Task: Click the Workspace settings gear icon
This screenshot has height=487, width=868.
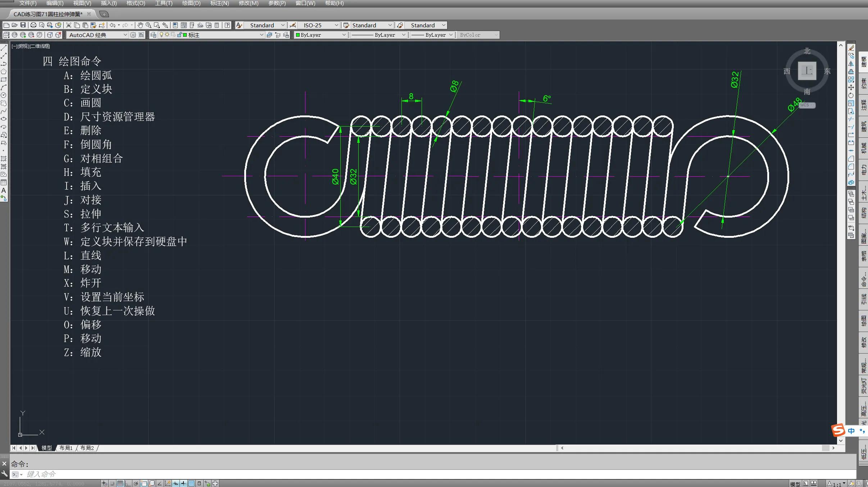Action: (x=133, y=35)
